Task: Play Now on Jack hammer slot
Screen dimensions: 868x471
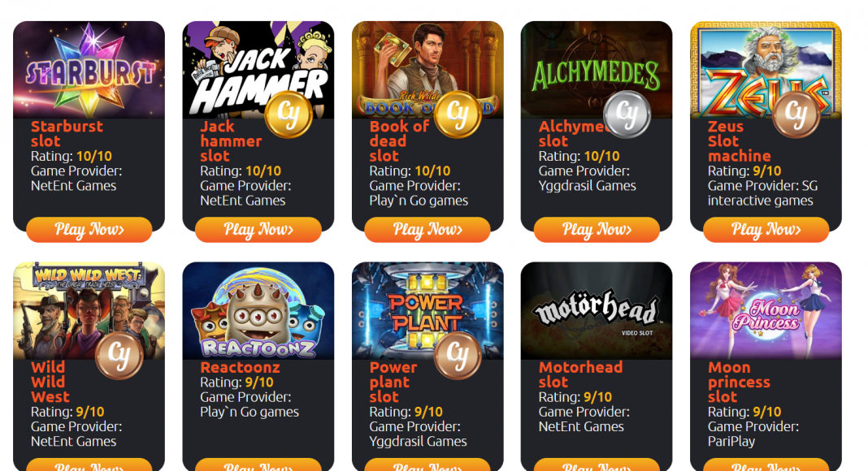Action: point(258,230)
